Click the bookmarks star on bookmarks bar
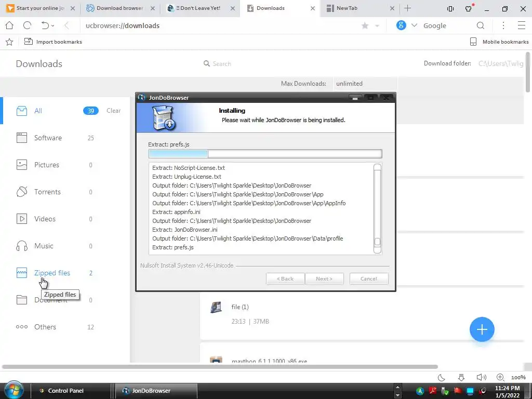The height and width of the screenshot is (399, 532). tap(9, 42)
